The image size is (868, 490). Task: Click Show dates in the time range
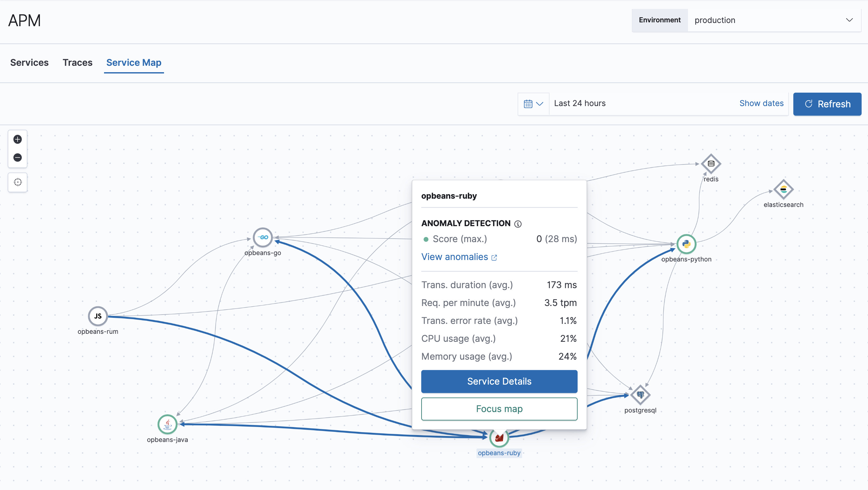pyautogui.click(x=761, y=103)
